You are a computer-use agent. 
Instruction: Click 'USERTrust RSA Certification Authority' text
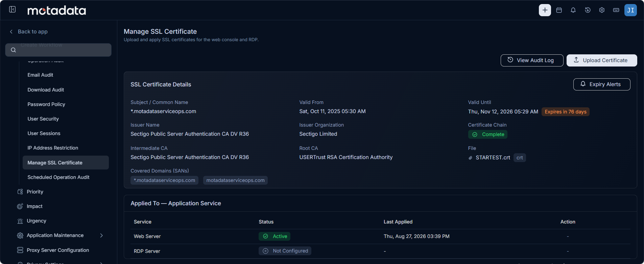(346, 157)
